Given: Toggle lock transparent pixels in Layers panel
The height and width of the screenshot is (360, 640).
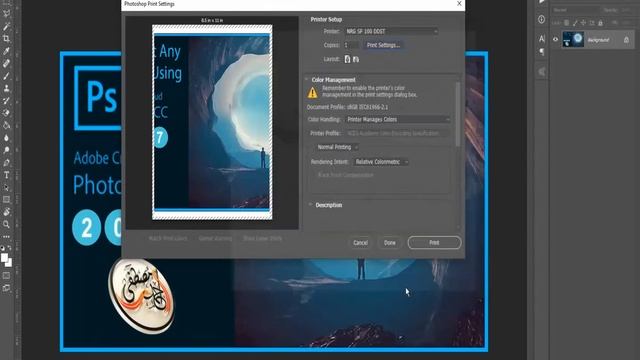Looking at the screenshot, I should coord(567,23).
